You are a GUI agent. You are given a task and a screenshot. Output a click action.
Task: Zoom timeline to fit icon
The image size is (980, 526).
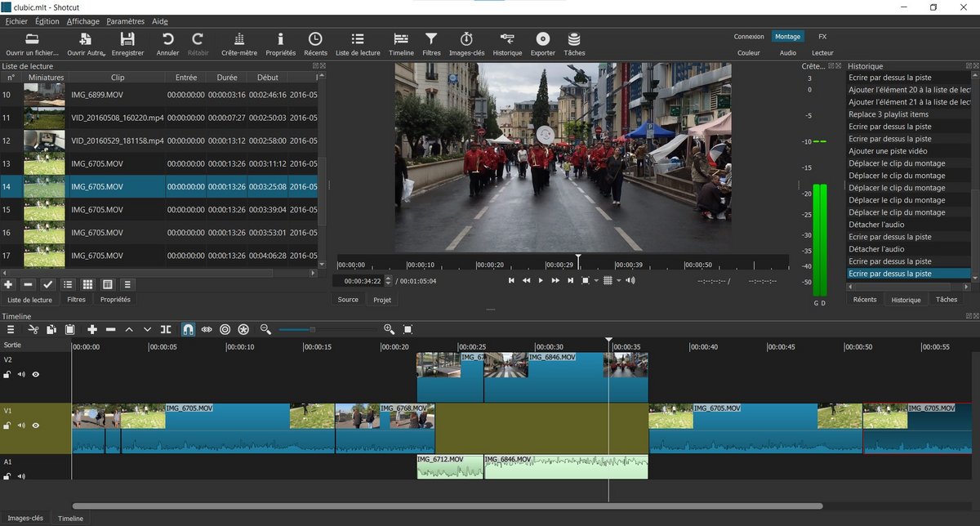408,329
